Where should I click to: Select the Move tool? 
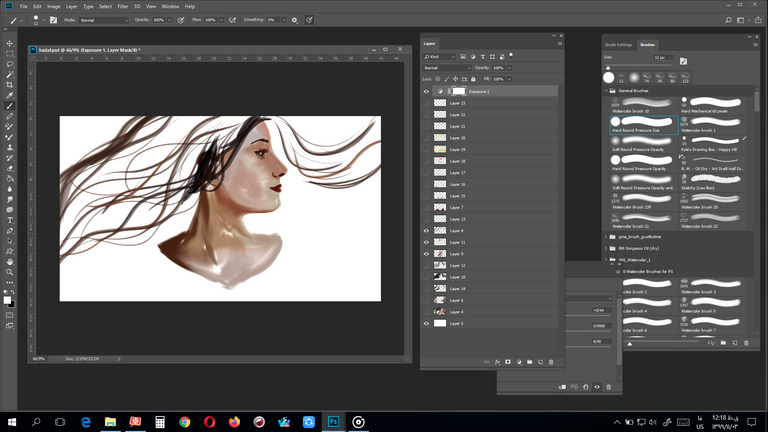pyautogui.click(x=9, y=44)
